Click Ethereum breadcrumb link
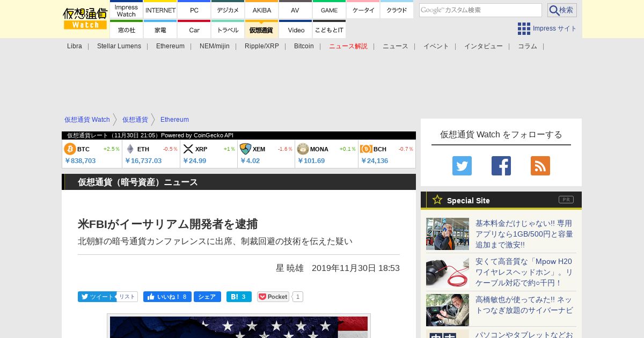 [x=174, y=120]
